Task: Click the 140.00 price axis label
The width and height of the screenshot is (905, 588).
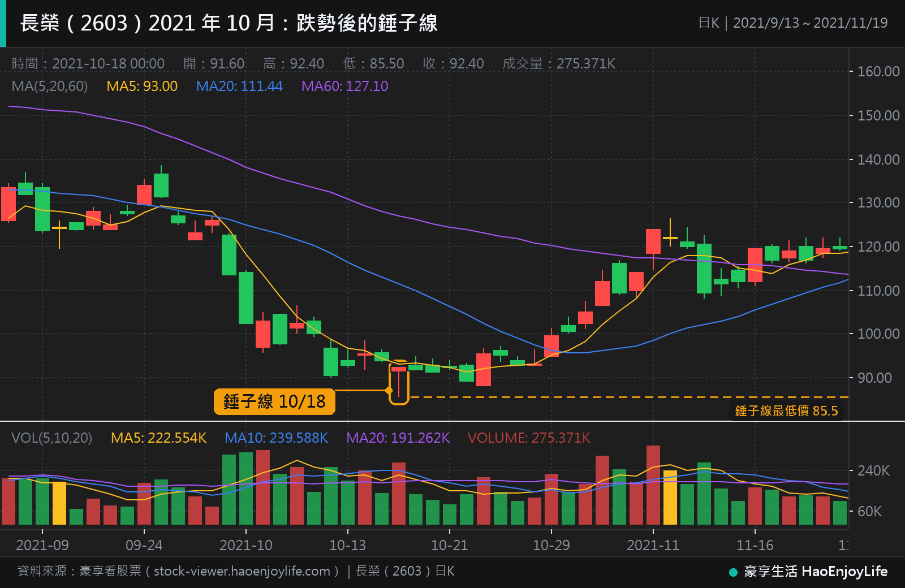Action: (x=878, y=159)
